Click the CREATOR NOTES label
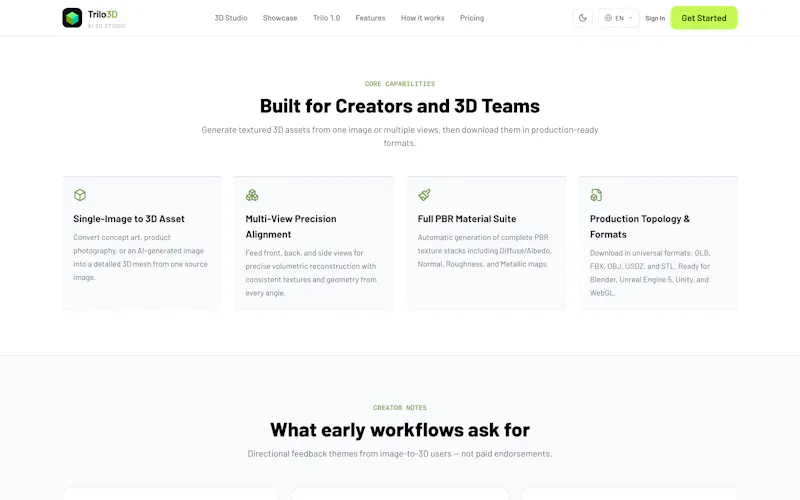Screen dimensions: 800x500 400,408
